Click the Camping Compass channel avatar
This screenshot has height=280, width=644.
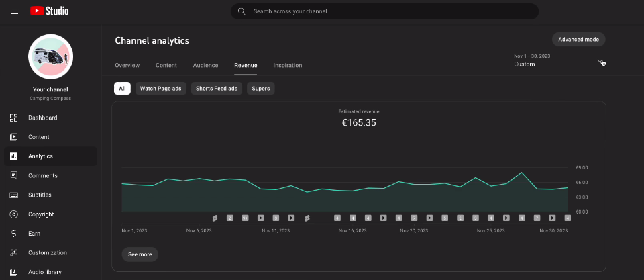(x=50, y=57)
